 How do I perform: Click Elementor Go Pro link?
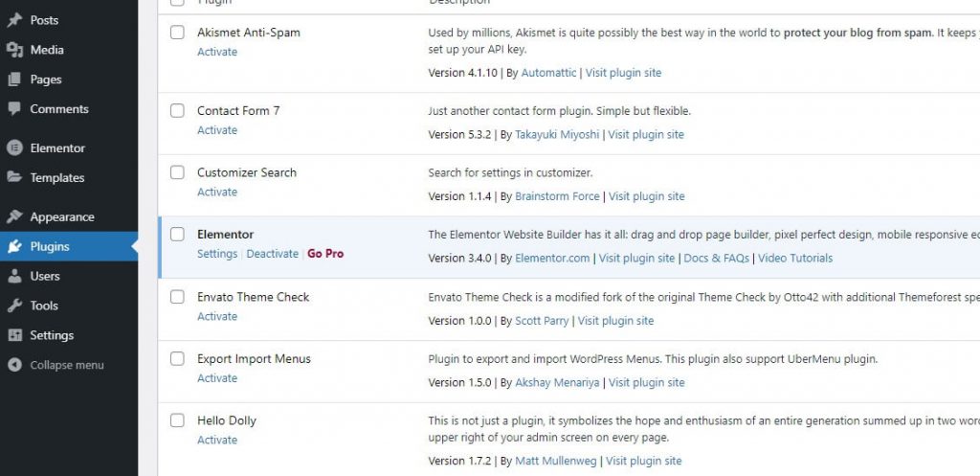325,254
